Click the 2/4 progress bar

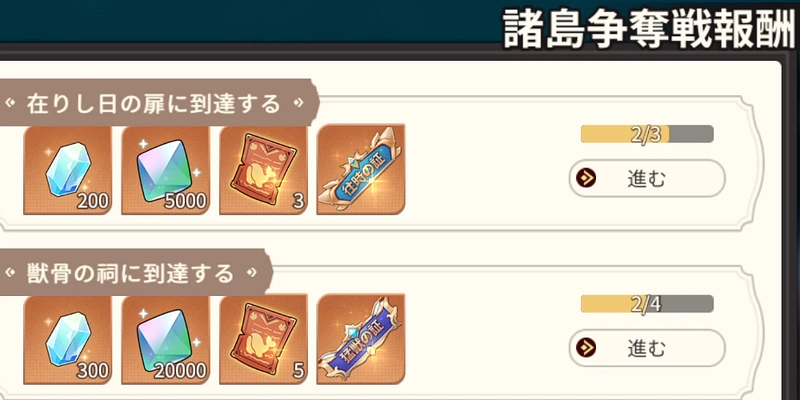click(647, 304)
